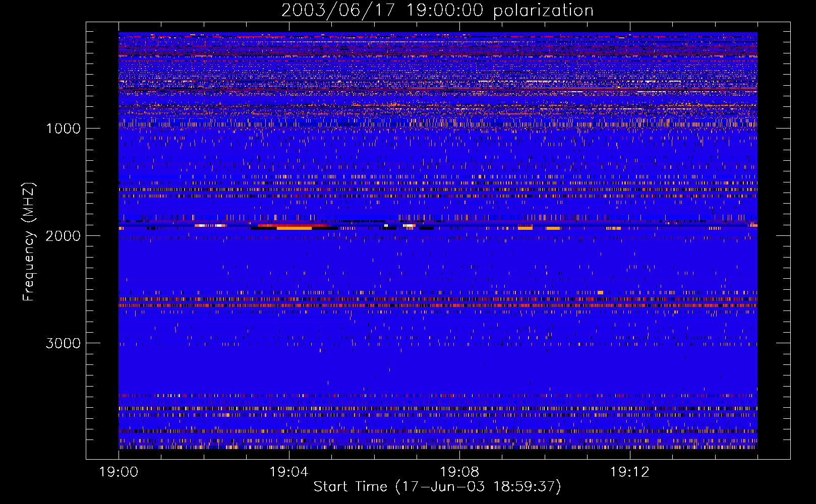
Task: Click the 19:12 time tick label
Action: (x=629, y=472)
